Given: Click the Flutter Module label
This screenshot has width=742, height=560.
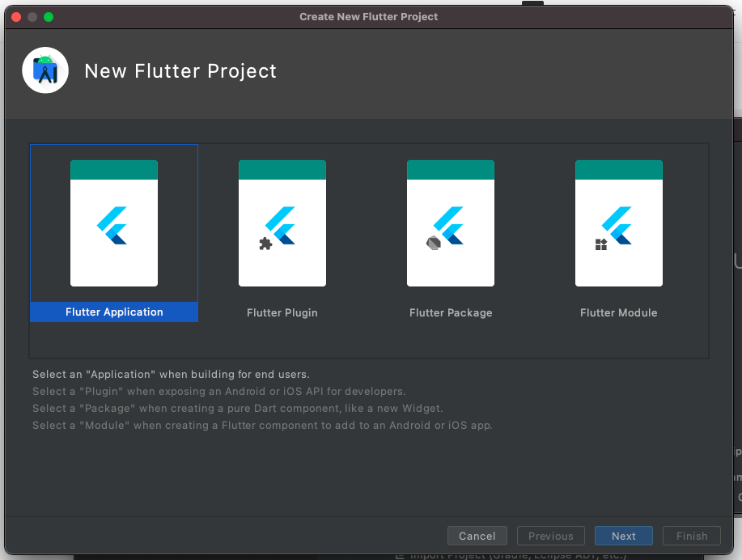Looking at the screenshot, I should click(618, 313).
